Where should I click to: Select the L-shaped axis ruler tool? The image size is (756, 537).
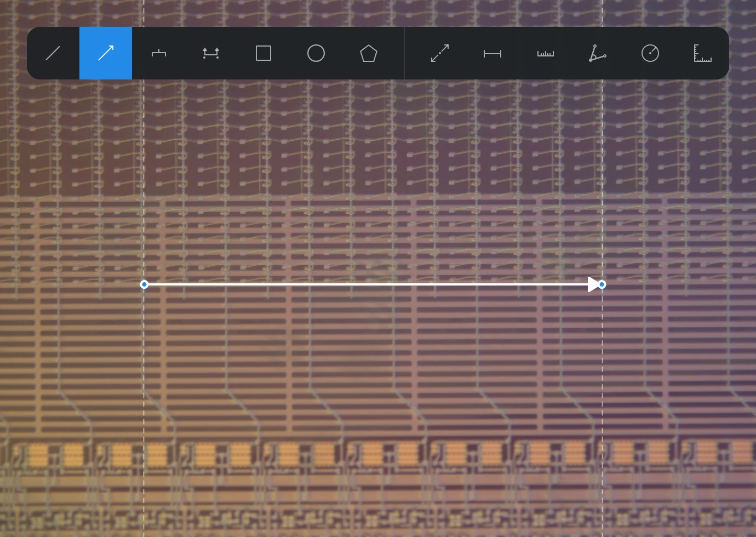(703, 53)
